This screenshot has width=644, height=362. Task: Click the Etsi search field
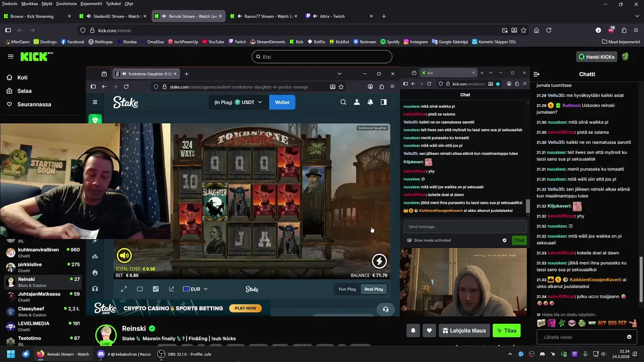point(321,57)
